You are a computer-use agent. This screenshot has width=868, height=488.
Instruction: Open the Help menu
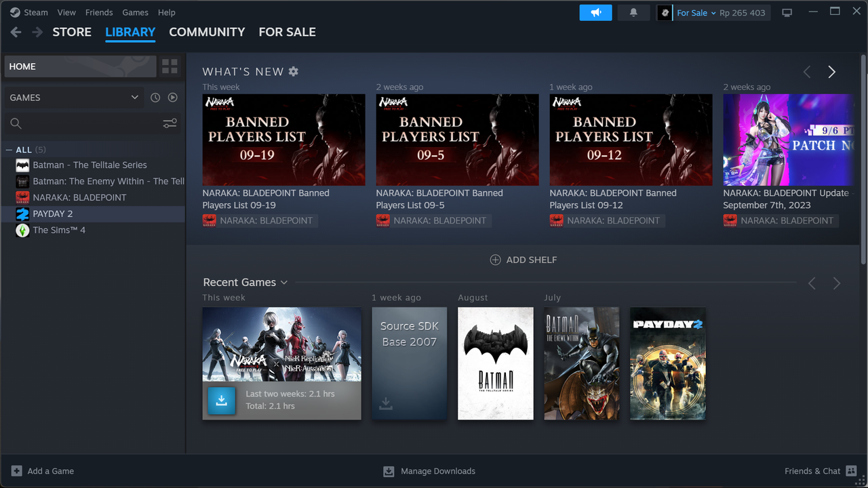pyautogui.click(x=167, y=12)
